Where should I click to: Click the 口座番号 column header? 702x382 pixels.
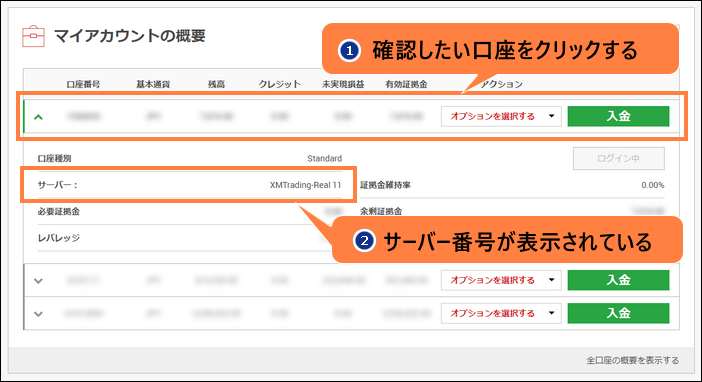click(x=83, y=84)
